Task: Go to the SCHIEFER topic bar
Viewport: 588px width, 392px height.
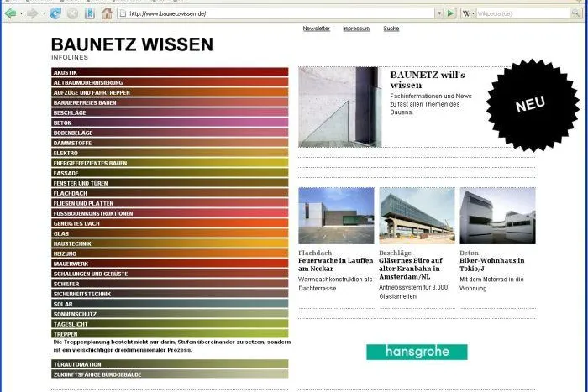Action: [x=170, y=284]
